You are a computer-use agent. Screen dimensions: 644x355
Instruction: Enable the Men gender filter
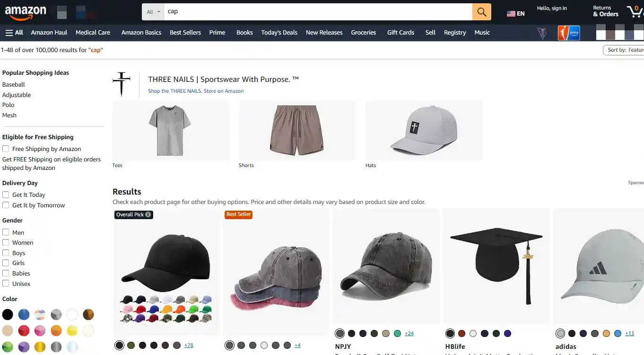click(x=6, y=232)
